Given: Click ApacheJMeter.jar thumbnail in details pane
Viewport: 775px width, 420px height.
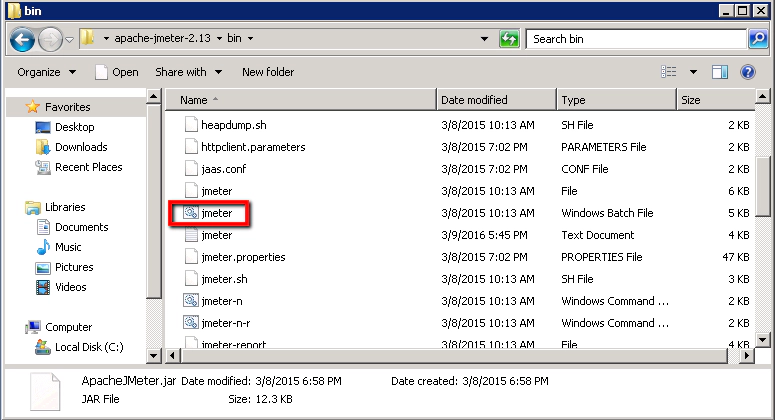Looking at the screenshot, I should coord(45,391).
